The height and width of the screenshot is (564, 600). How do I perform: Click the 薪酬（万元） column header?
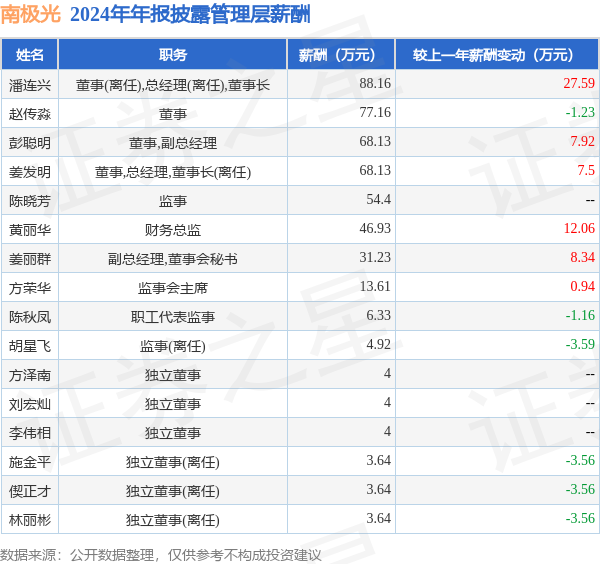tap(337, 55)
